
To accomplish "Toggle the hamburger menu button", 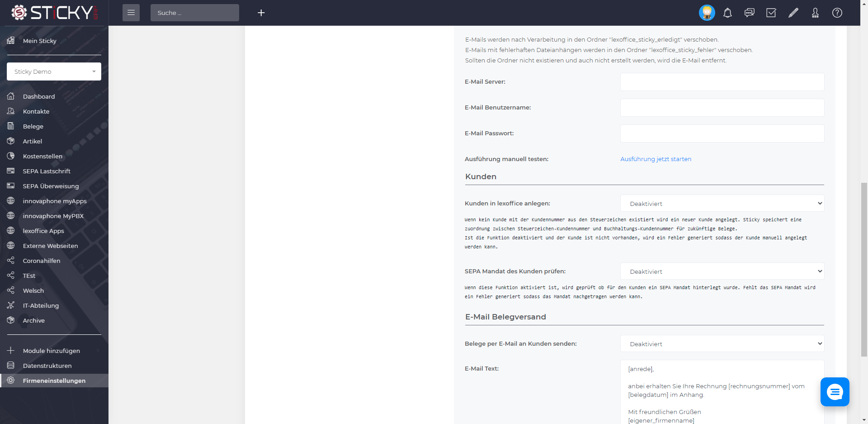I will pyautogui.click(x=131, y=13).
